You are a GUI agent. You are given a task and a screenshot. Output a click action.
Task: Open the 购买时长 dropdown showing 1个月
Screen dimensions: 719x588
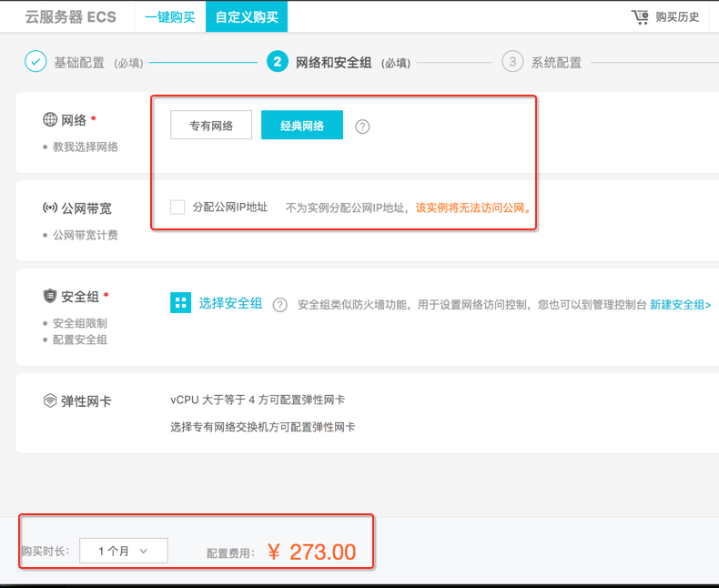coord(123,551)
